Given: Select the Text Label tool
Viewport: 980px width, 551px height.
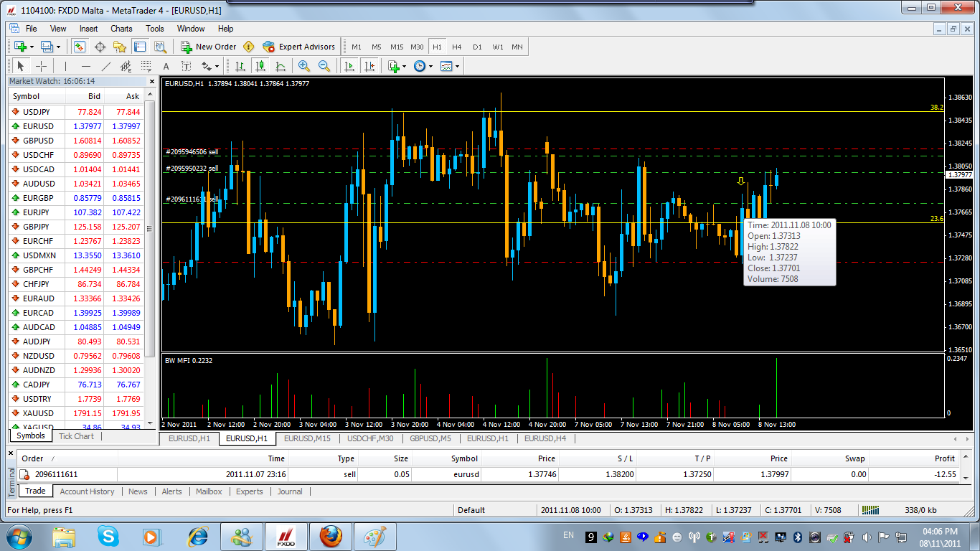Looking at the screenshot, I should tap(186, 66).
